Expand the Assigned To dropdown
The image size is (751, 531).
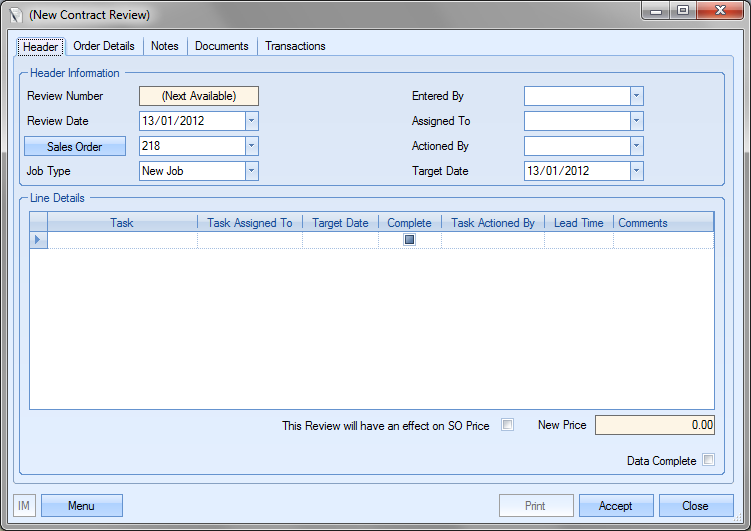[636, 121]
